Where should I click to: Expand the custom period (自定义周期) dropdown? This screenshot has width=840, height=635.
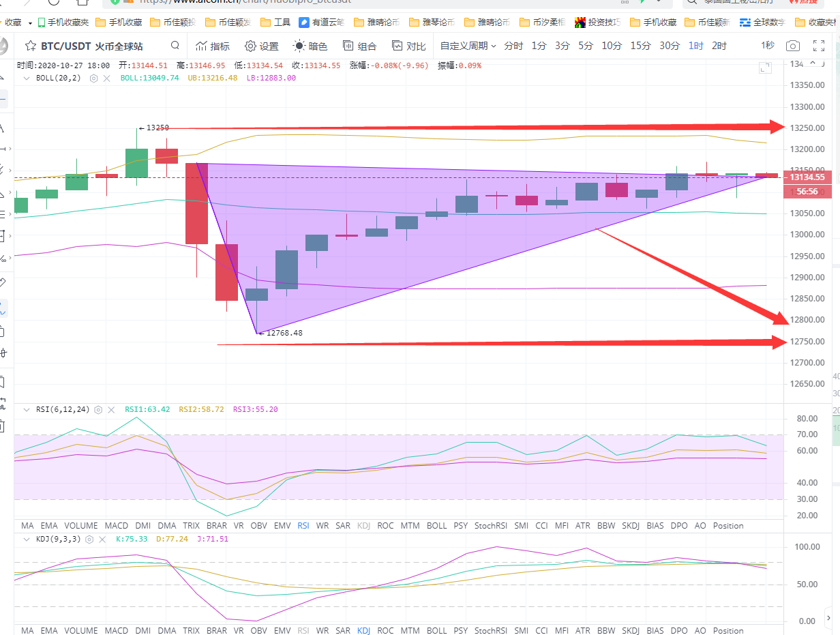pos(468,46)
